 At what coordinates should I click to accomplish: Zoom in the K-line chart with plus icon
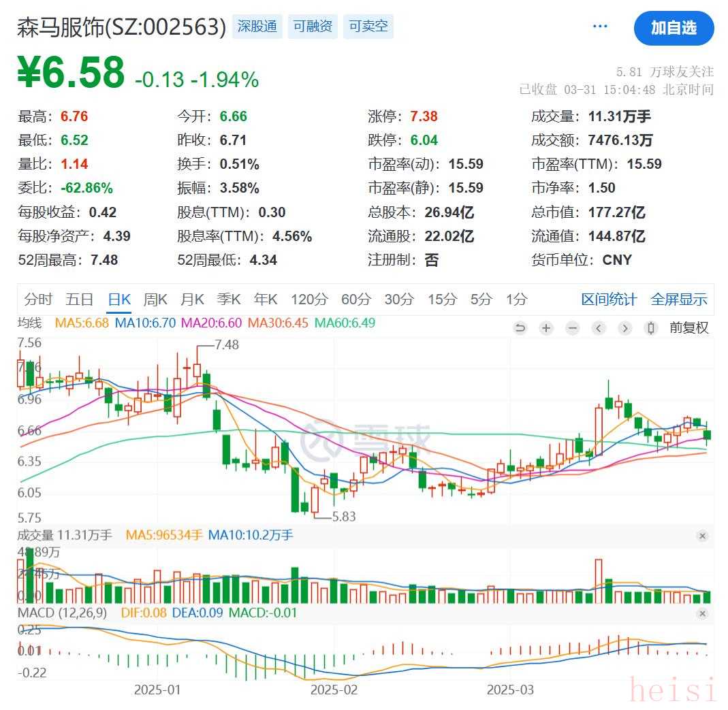pyautogui.click(x=546, y=328)
